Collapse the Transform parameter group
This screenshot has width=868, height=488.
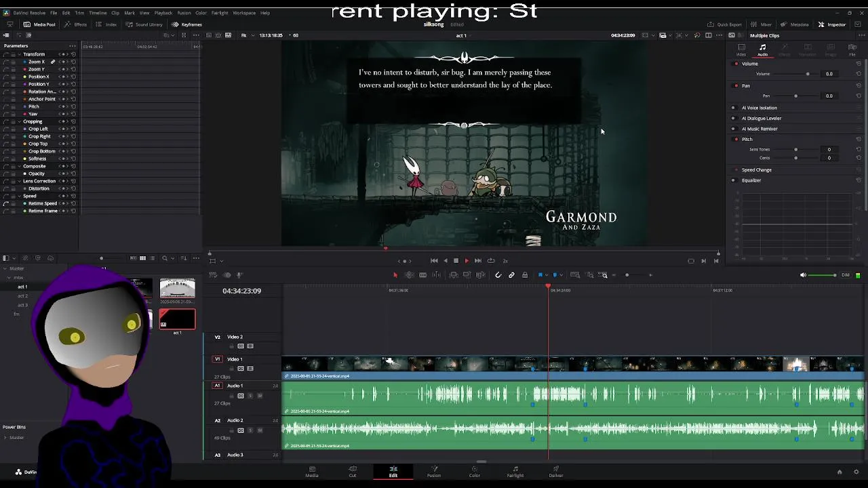click(x=20, y=54)
